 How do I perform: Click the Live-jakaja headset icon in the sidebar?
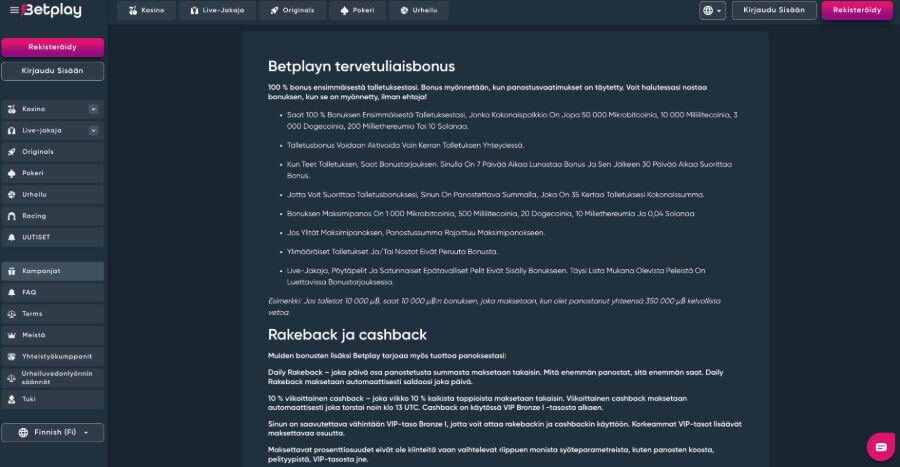point(11,131)
